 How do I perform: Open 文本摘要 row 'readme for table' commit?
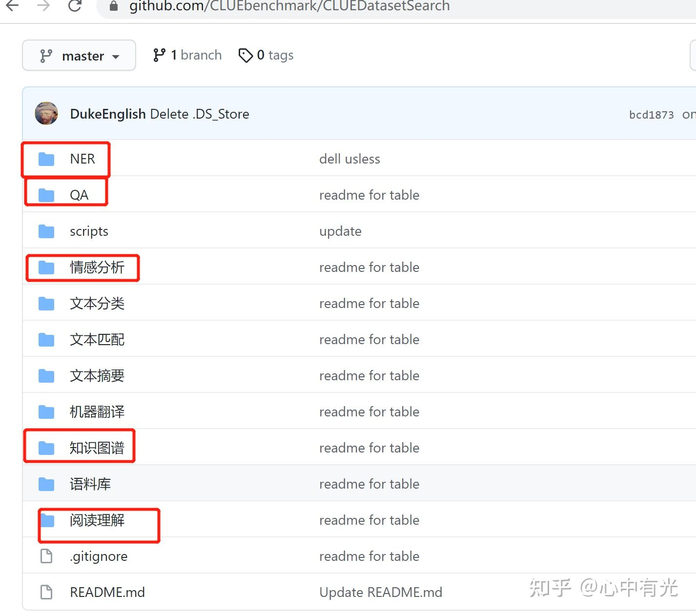pyautogui.click(x=369, y=376)
